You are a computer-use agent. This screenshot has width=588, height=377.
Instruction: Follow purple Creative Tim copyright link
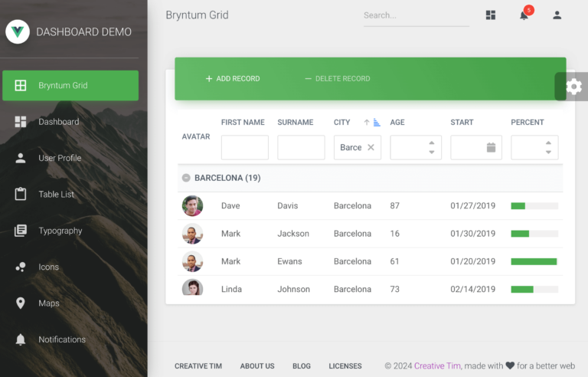437,366
